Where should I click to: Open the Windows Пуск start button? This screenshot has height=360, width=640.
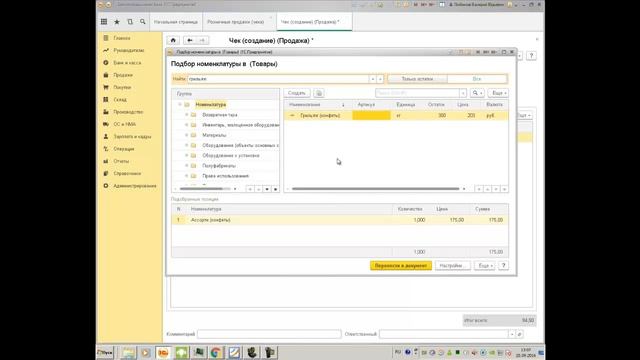(105, 352)
